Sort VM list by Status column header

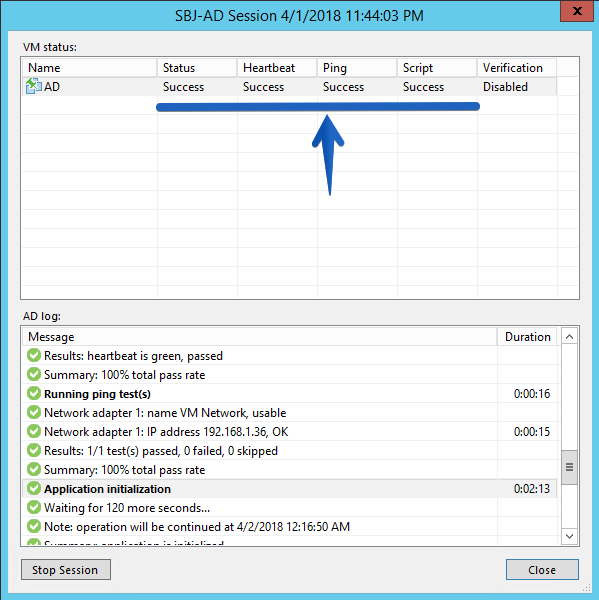[197, 68]
